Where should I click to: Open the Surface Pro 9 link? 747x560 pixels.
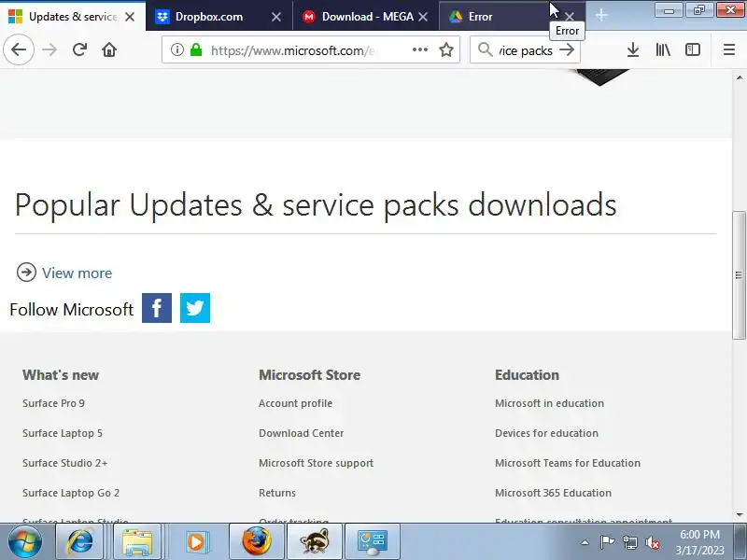click(53, 403)
